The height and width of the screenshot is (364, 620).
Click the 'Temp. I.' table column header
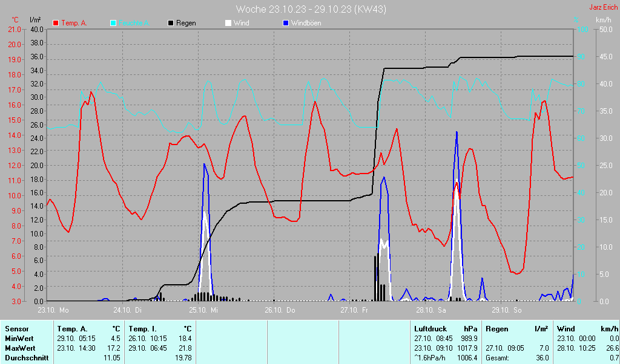[x=143, y=329]
